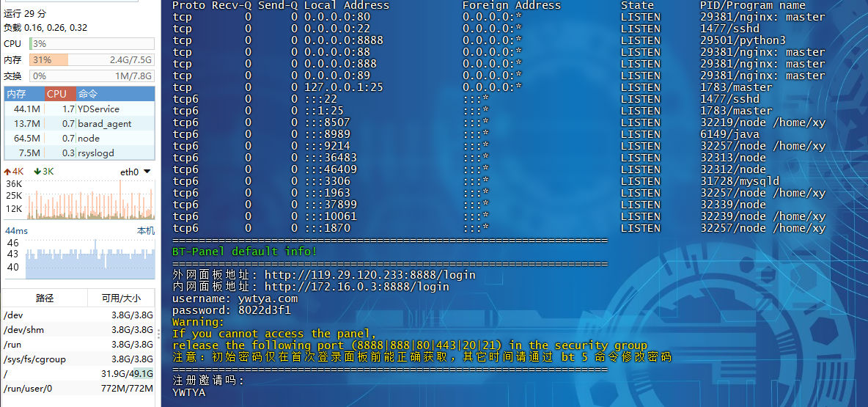Open the eth0 network interface dropdown
The height and width of the screenshot is (407, 868).
tap(135, 172)
